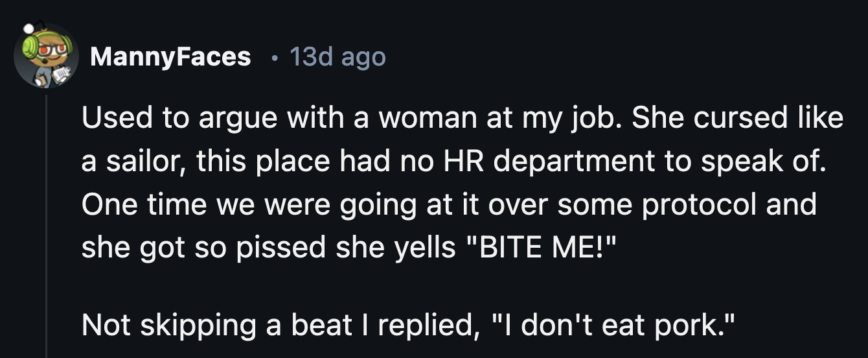Collapse the comment thread via vertical line
Viewport: 868px width, 358px height.
(47, 227)
